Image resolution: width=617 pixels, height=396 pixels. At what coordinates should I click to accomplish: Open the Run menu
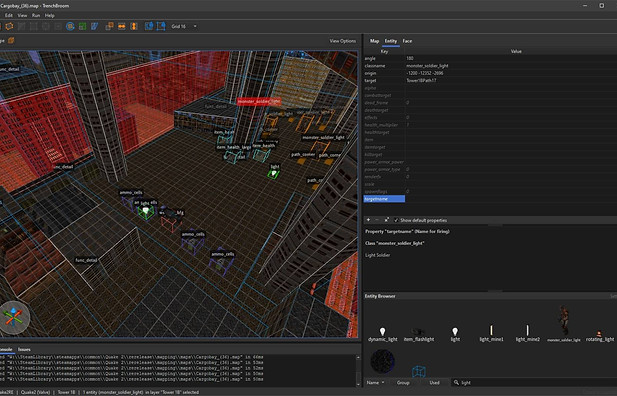pos(36,15)
